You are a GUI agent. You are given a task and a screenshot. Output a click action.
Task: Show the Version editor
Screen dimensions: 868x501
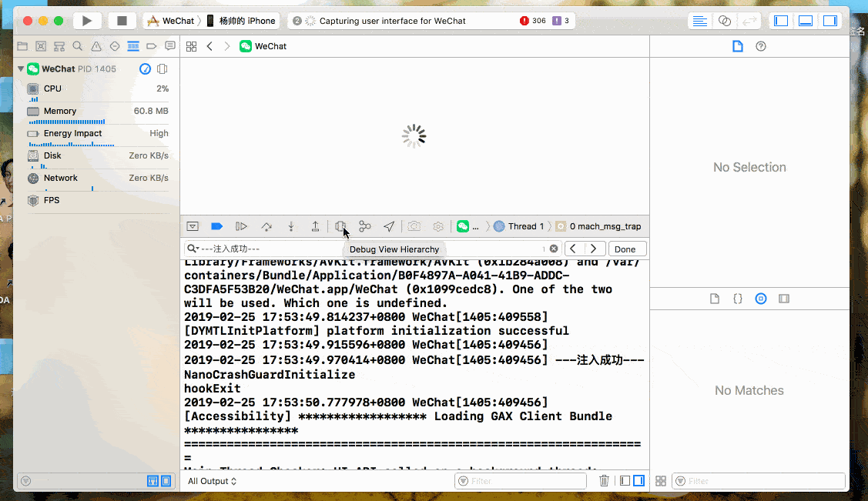[x=749, y=21]
